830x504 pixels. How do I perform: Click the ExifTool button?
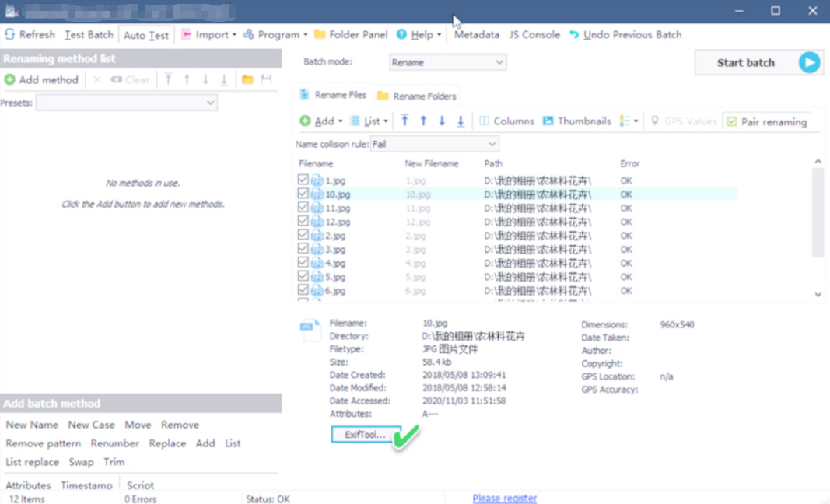[366, 434]
